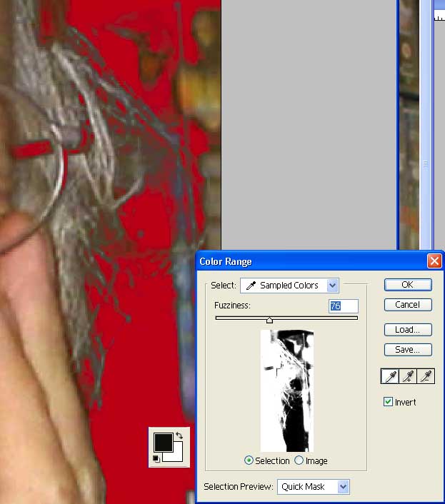445x504 pixels.
Task: Click the Save... button
Action: 408,350
